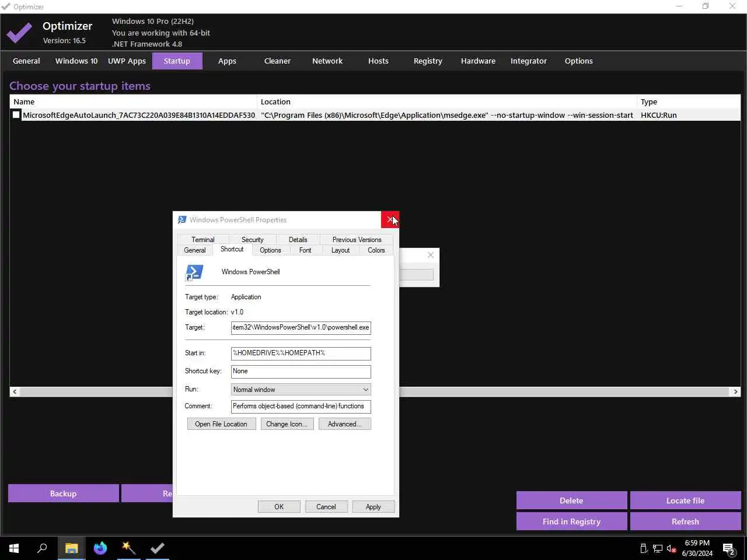Click left arrow of horizontal scrollbar
Screen dimensions: 747x560
[15, 391]
